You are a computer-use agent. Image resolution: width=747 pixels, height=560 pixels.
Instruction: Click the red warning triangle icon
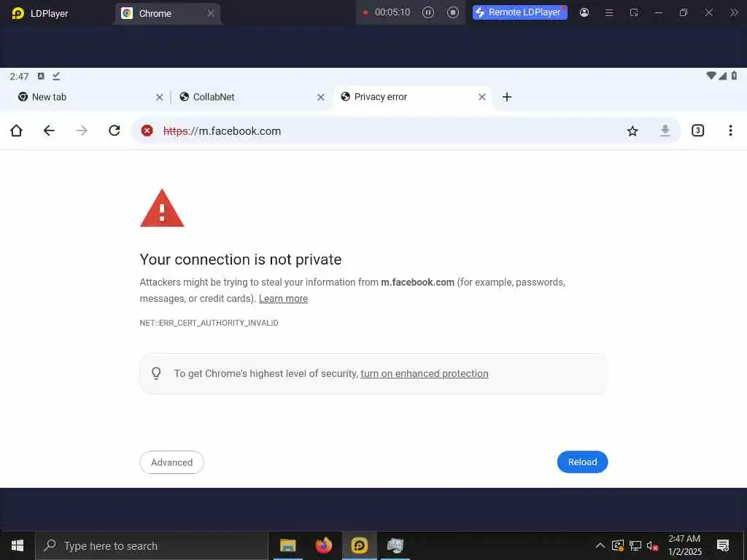(x=162, y=209)
